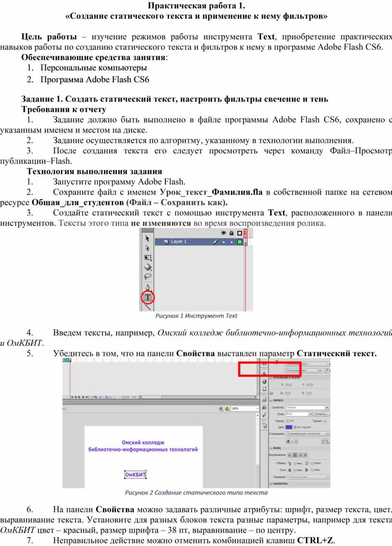Viewport: 392px width, 546px height.
Task: Select the Line tool
Action: pyautogui.click(x=147, y=307)
